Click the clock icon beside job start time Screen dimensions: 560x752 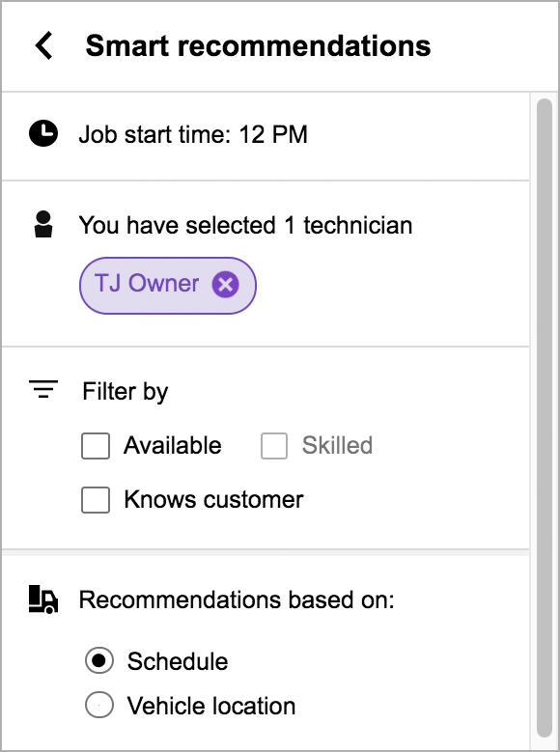tap(43, 133)
